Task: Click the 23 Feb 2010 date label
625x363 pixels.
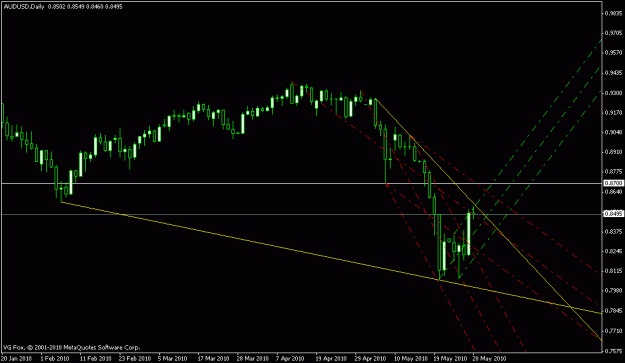Action: point(135,358)
